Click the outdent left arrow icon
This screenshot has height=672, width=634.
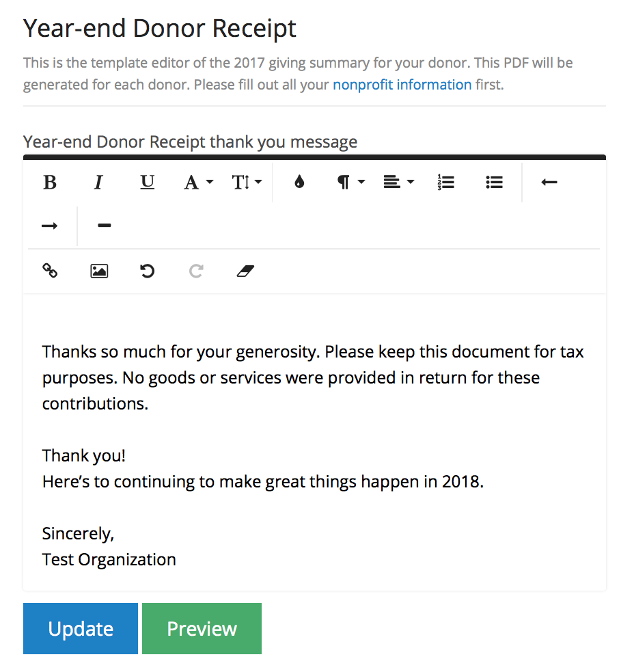pyautogui.click(x=549, y=183)
